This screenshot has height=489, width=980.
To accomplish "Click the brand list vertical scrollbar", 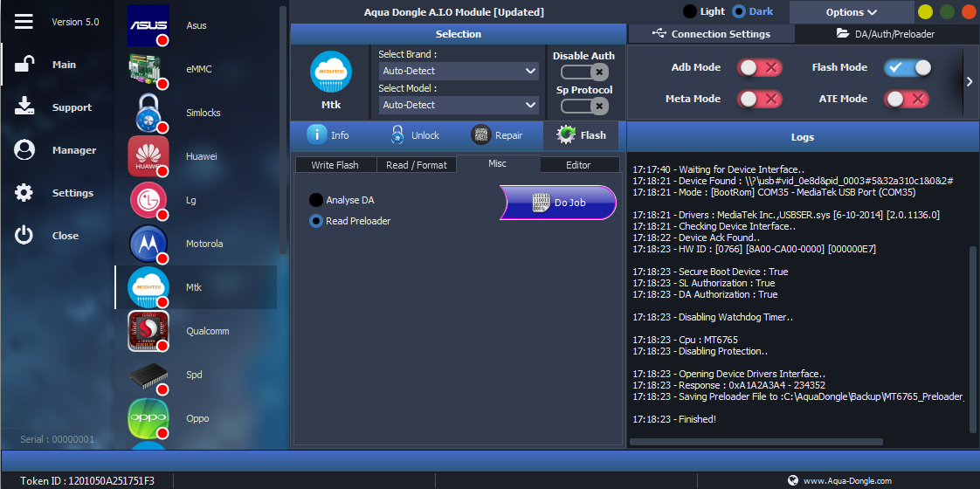I will (x=283, y=130).
